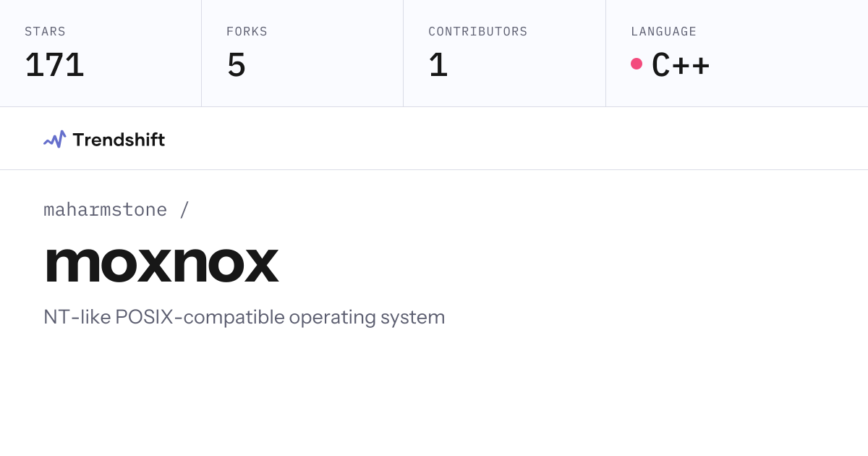Click the forks count 5
The height and width of the screenshot is (456, 868).
click(237, 65)
